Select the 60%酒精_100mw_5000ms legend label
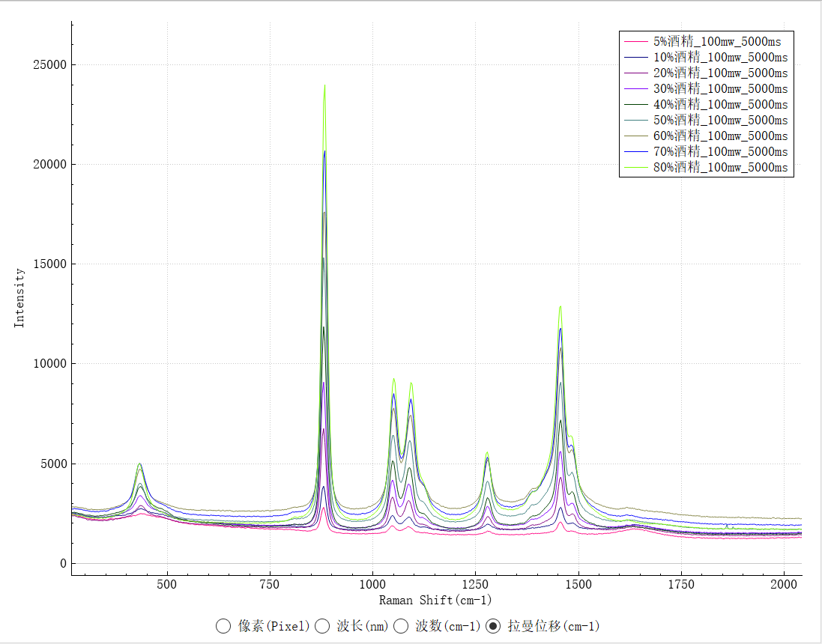This screenshot has width=822, height=644. (720, 136)
